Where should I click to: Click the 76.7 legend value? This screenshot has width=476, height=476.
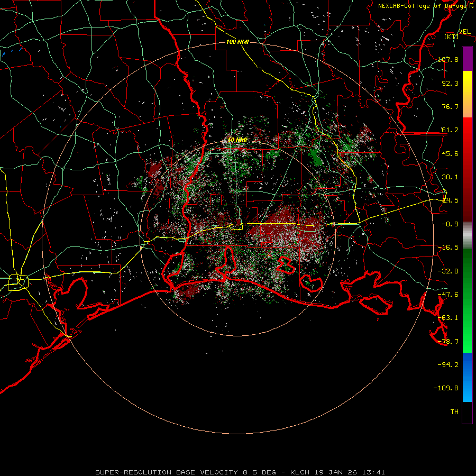[450, 106]
